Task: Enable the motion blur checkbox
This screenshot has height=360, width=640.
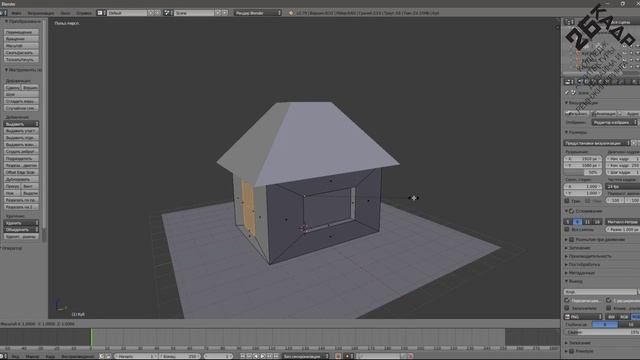Action: click(572, 240)
